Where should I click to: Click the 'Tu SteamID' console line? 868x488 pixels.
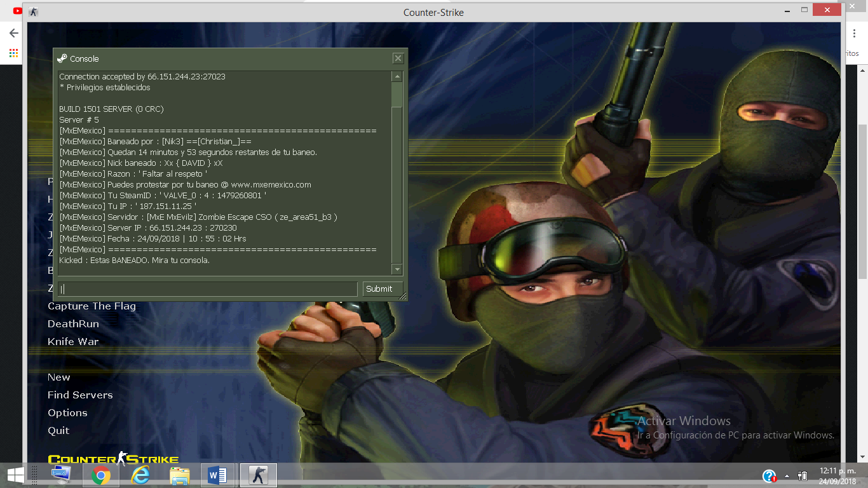tap(163, 196)
